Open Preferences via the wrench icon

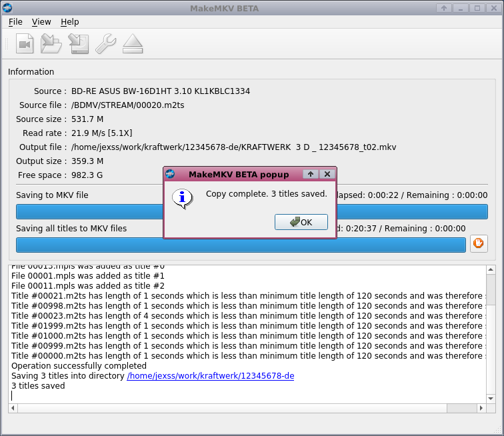(x=105, y=44)
